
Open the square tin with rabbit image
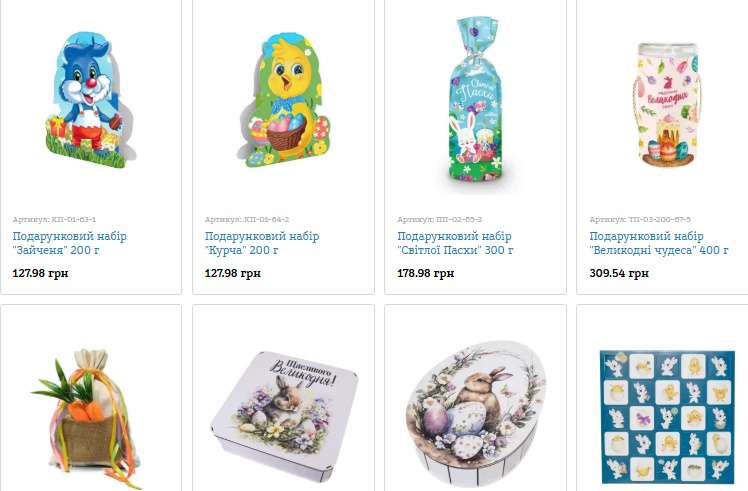(283, 416)
